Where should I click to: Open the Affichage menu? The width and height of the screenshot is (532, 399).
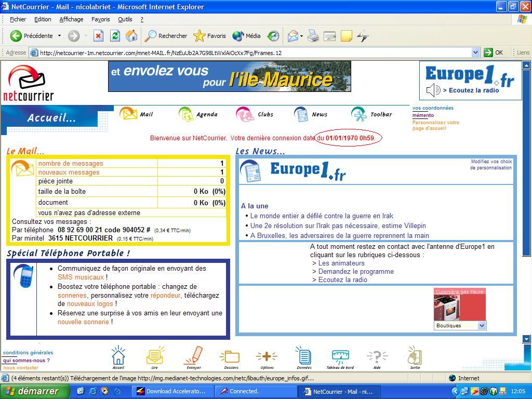pyautogui.click(x=71, y=19)
